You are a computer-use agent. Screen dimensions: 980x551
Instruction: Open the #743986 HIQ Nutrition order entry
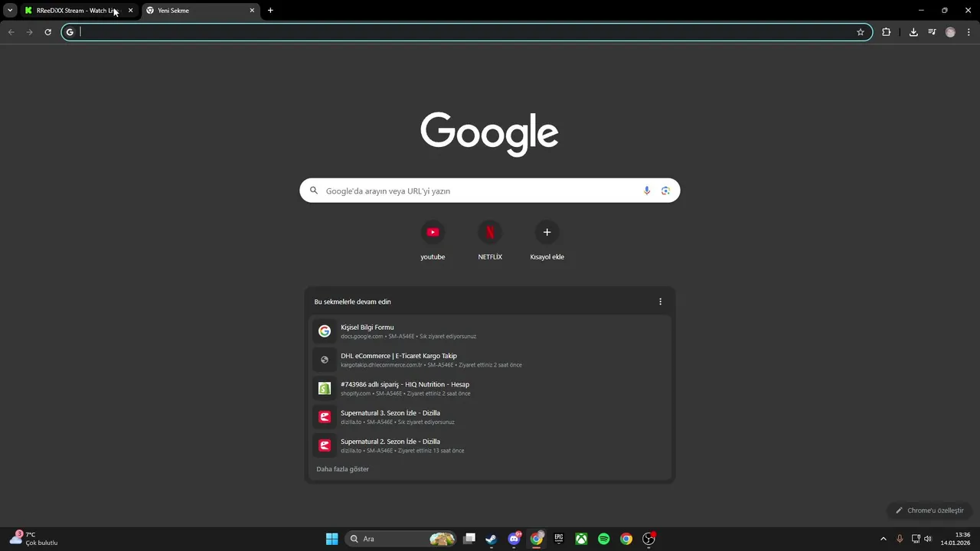[490, 388]
